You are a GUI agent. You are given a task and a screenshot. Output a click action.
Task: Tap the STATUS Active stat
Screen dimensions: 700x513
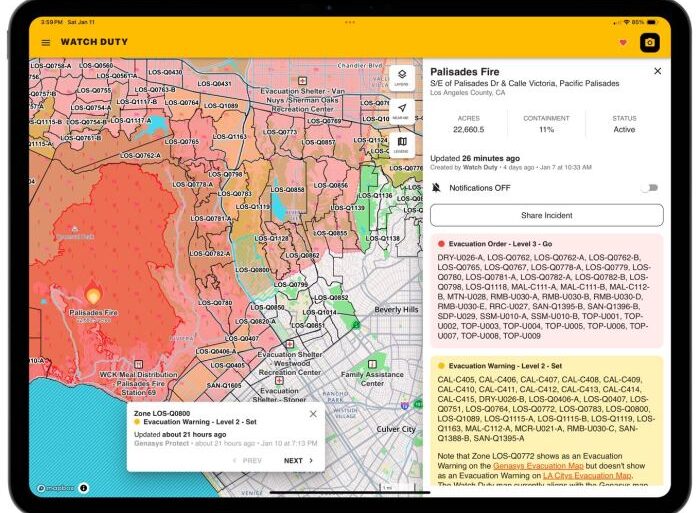pos(624,124)
